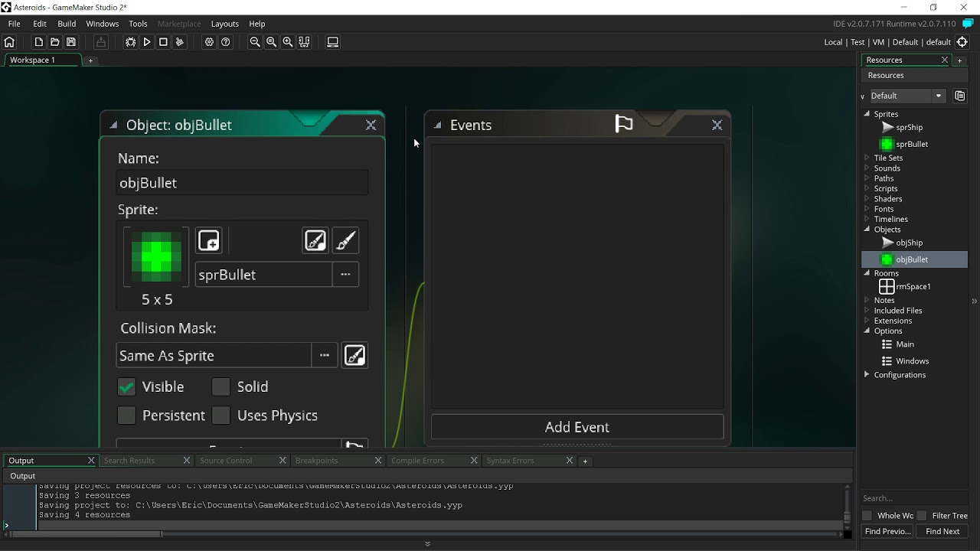980x551 pixels.
Task: Click Find Next button
Action: click(x=942, y=531)
